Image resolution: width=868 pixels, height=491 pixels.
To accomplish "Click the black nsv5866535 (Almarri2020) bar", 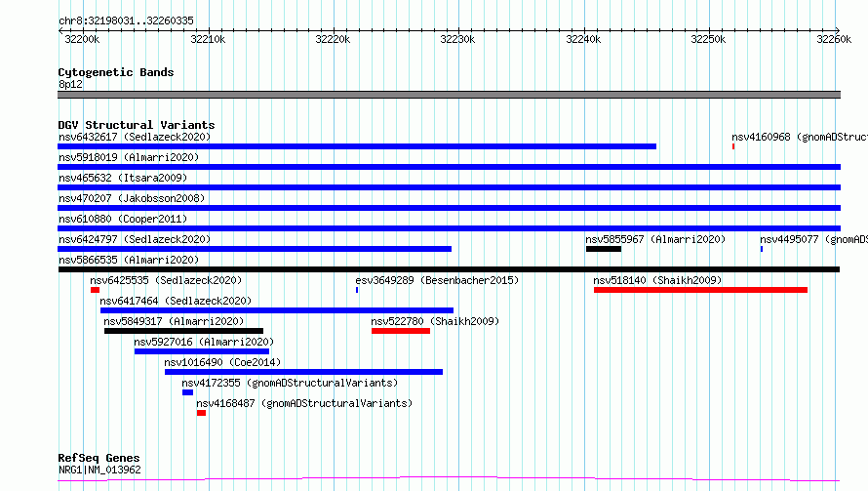I will [x=449, y=269].
